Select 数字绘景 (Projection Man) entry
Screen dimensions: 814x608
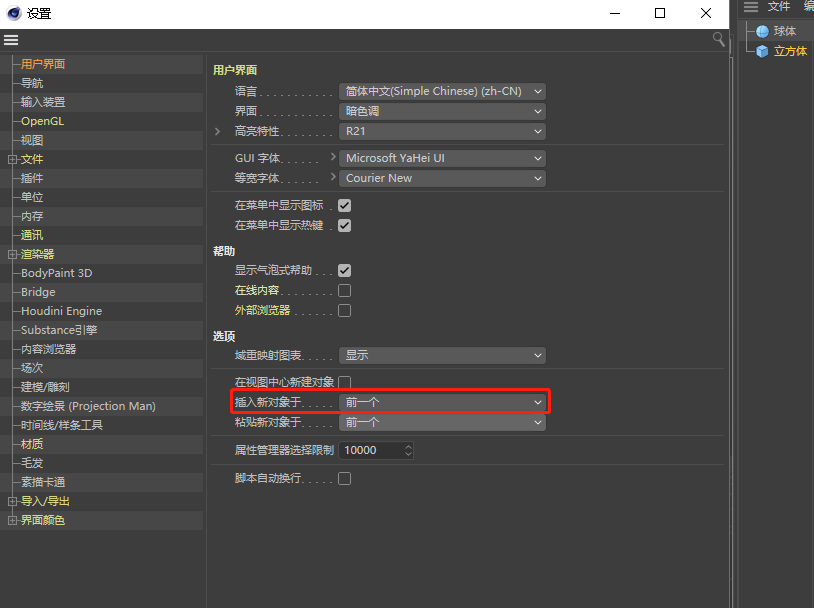(88, 406)
